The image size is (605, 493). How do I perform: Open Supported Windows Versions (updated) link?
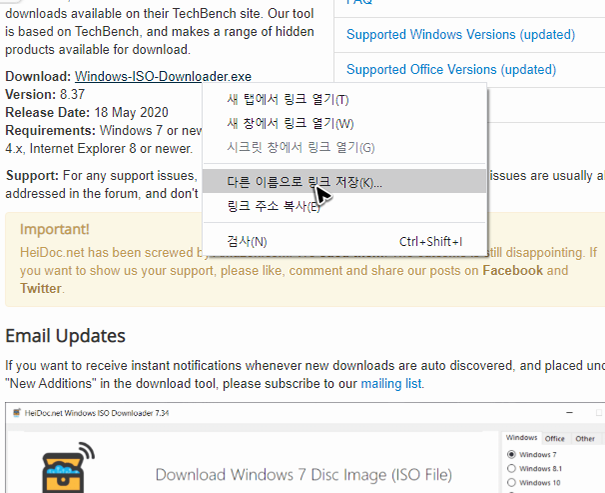click(x=460, y=35)
